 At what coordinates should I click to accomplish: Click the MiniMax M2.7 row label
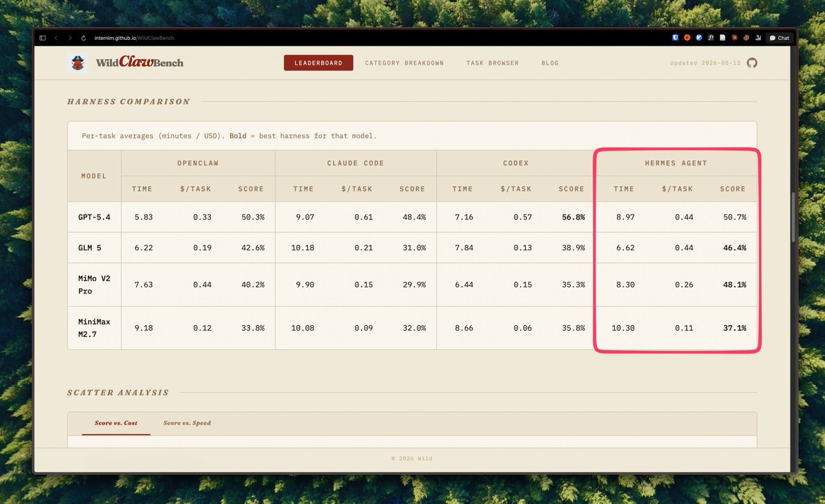(x=94, y=328)
